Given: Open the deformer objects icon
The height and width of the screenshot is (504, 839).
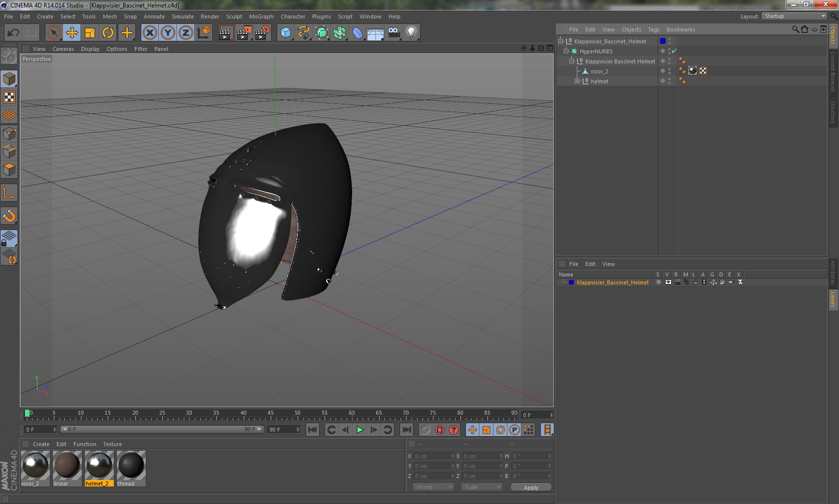Looking at the screenshot, I should pos(358,33).
